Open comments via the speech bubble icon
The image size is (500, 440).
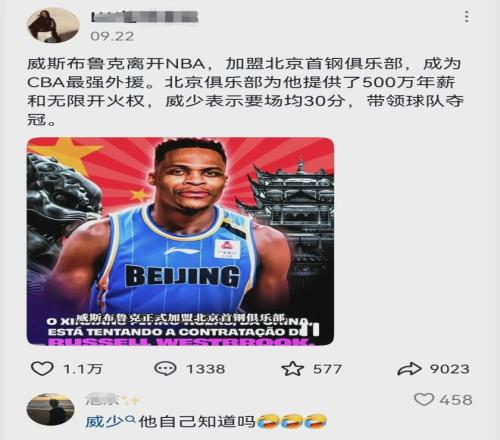coord(165,369)
